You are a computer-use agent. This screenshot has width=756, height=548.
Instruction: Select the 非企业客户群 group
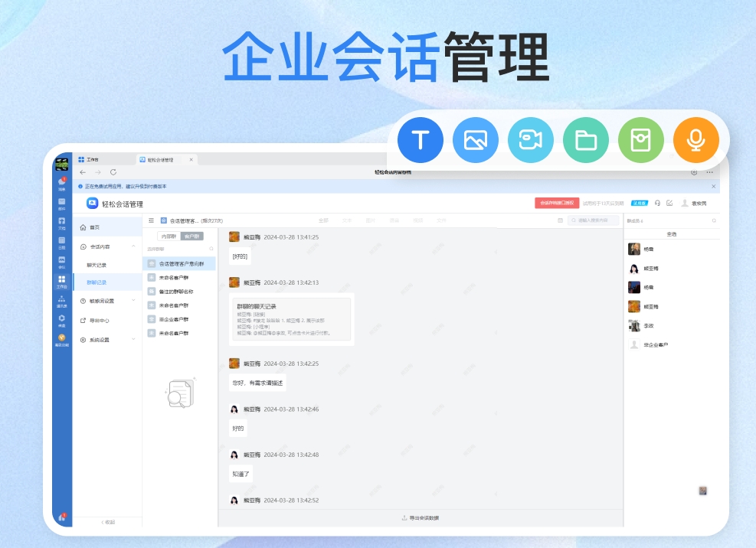(179, 319)
